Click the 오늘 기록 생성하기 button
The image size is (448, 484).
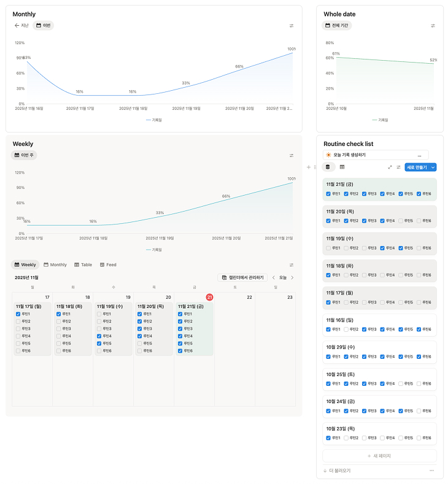[376, 155]
